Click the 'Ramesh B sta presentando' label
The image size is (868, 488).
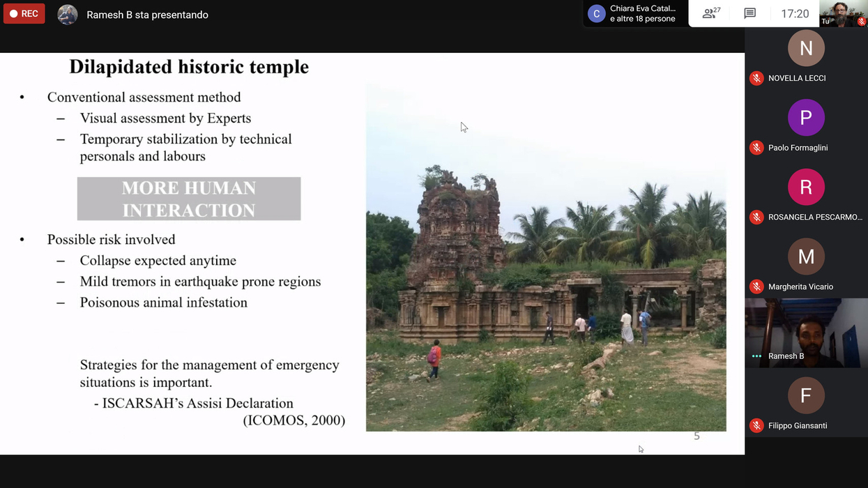point(147,15)
